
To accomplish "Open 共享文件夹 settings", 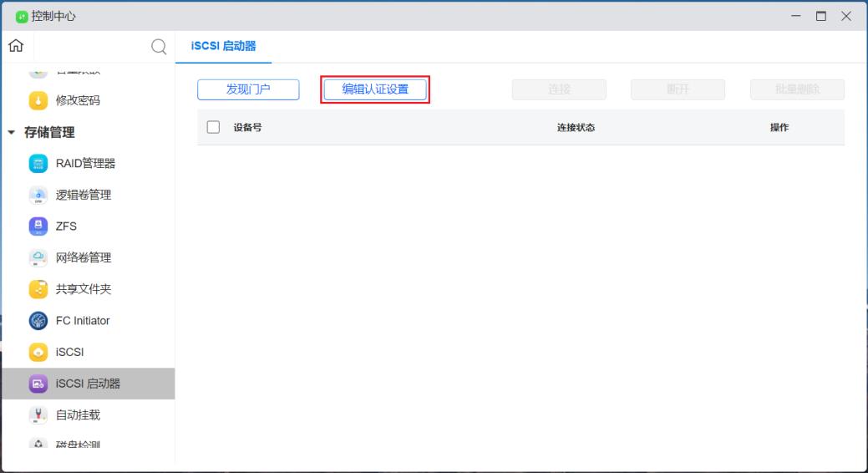I will (x=83, y=289).
